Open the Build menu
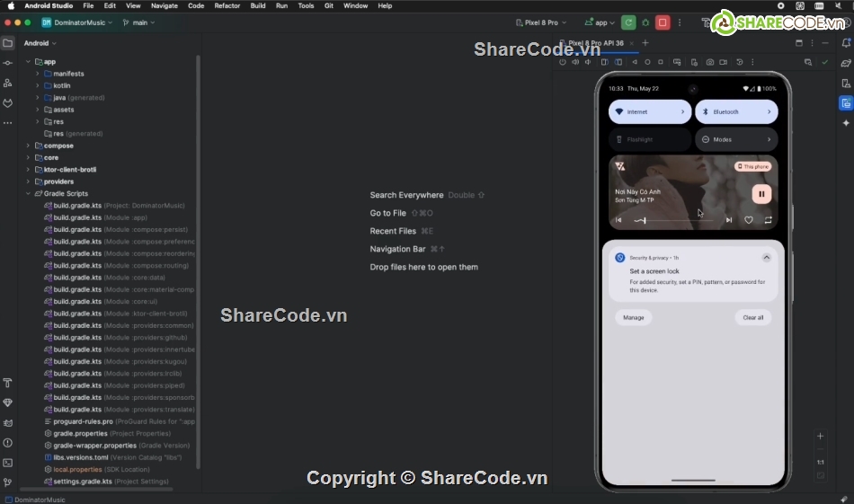The image size is (854, 504). 258,5
